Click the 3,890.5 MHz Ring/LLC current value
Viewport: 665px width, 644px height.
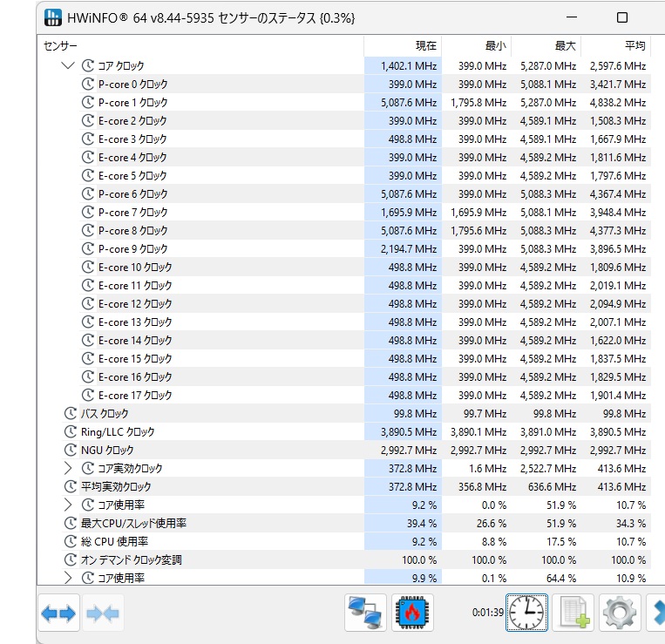coord(409,432)
